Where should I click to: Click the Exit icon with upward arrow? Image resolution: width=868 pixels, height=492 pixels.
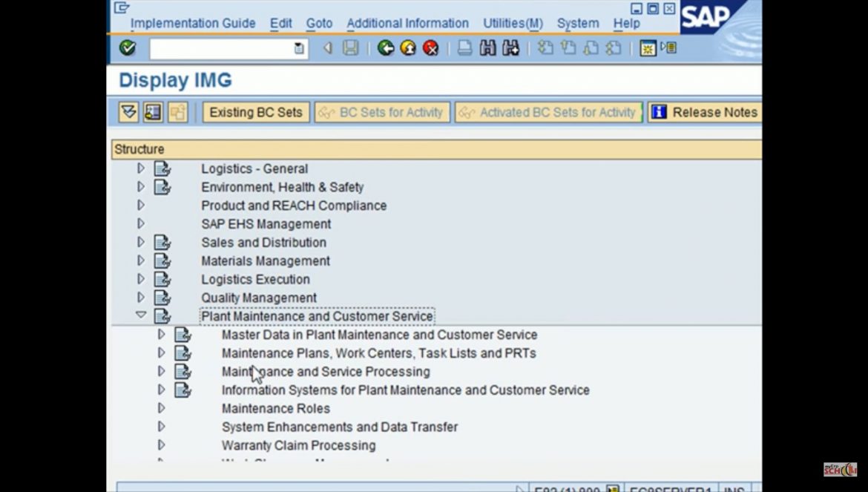[407, 48]
